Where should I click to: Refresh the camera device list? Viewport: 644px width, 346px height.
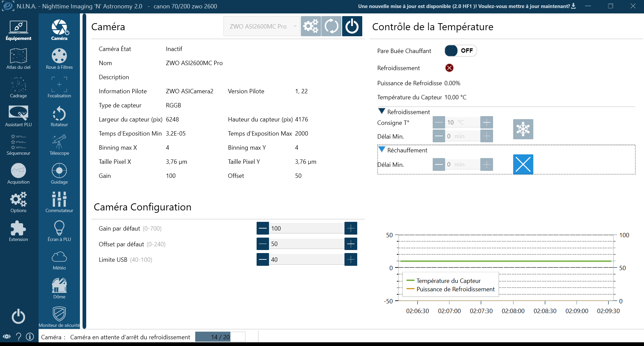(331, 26)
